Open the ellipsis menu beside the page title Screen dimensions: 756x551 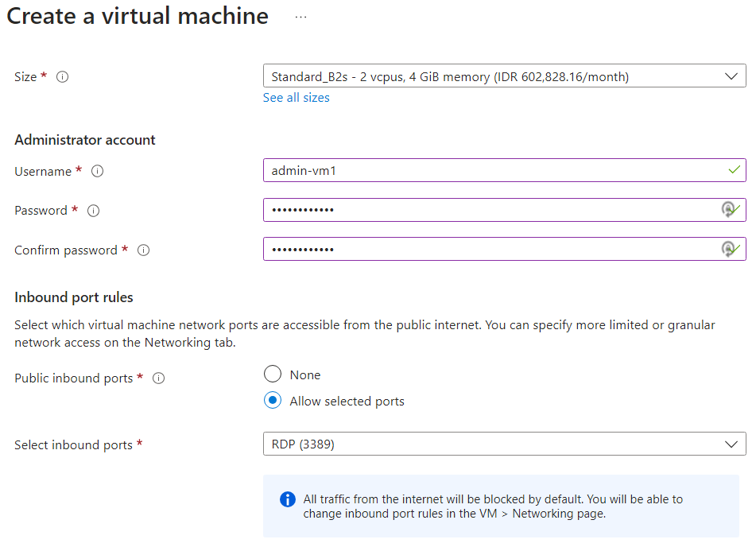(300, 16)
